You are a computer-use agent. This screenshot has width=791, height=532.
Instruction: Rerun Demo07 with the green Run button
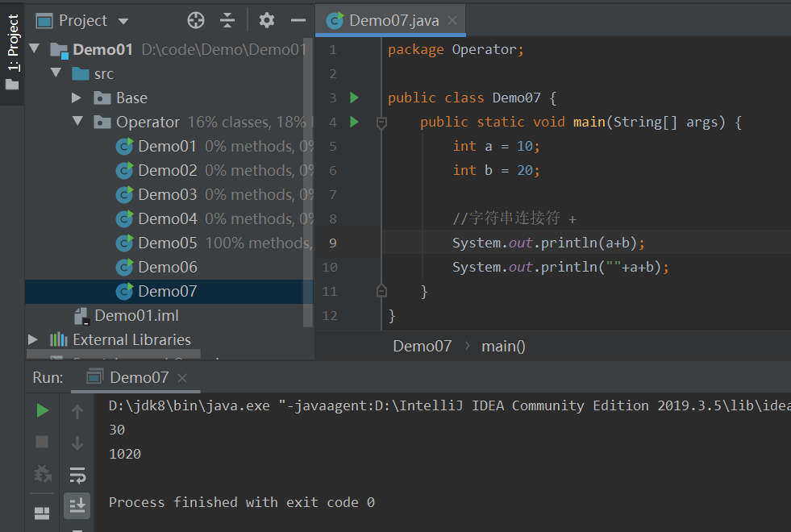43,410
